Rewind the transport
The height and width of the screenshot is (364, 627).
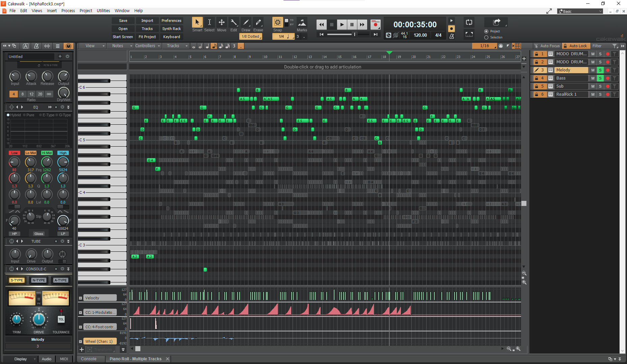pos(322,25)
